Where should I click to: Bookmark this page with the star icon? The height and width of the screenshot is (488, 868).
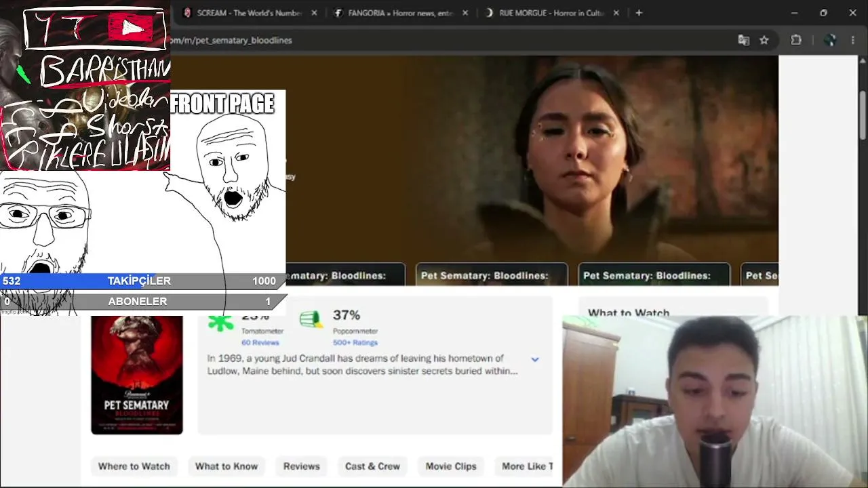(764, 40)
